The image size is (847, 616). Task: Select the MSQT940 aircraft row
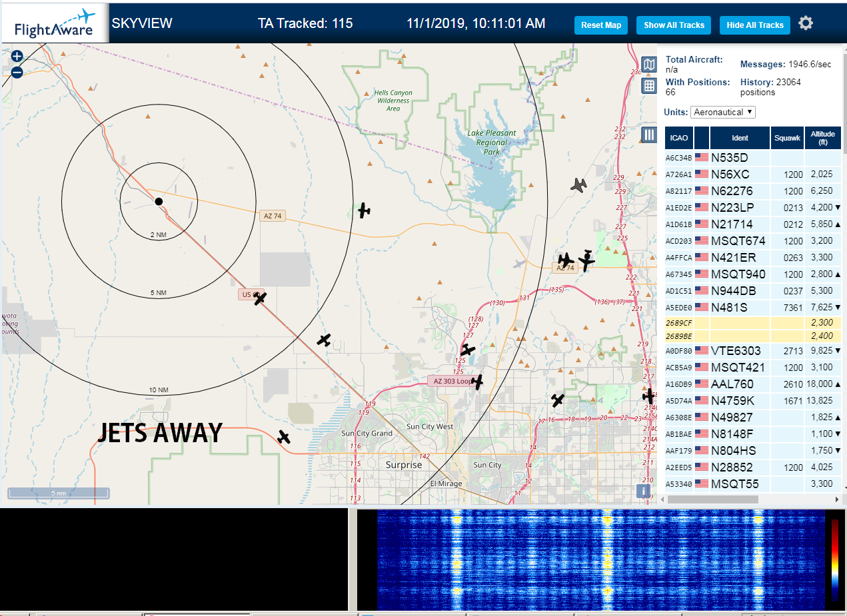(x=753, y=274)
